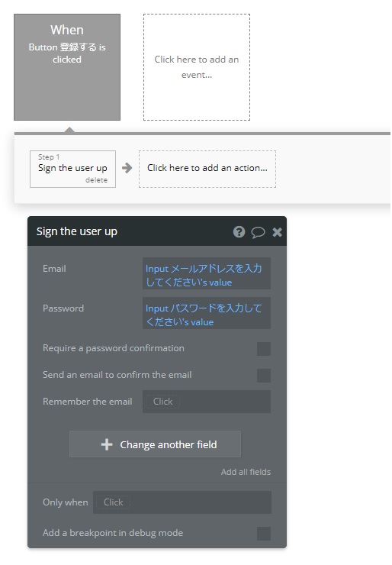Viewport: 392px width, 565px height.
Task: Click here to add an event box
Action: point(197,67)
